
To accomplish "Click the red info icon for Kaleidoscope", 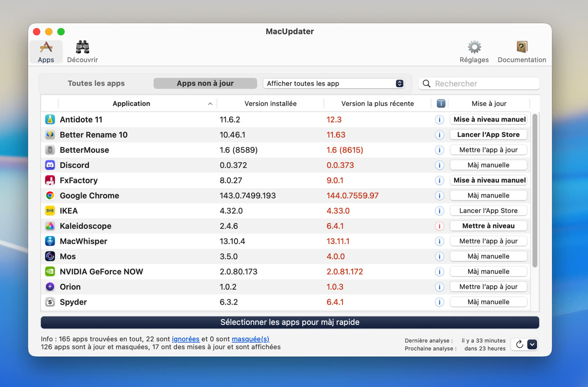I will [x=439, y=226].
